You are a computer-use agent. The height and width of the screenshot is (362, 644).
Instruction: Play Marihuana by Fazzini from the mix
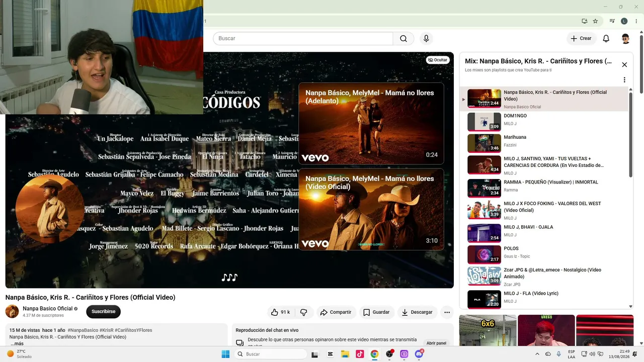[x=544, y=143]
